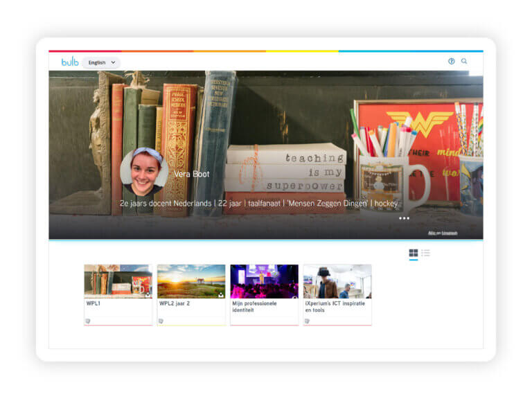Open the WPL2 jaar 2 thumbnail
The image size is (532, 399).
(x=191, y=281)
